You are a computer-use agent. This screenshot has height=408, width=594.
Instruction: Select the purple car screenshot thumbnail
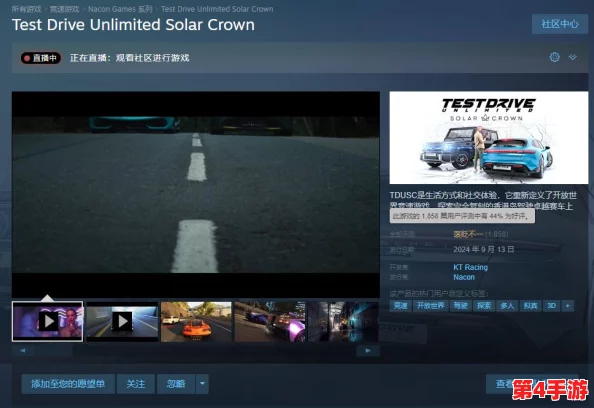click(270, 322)
